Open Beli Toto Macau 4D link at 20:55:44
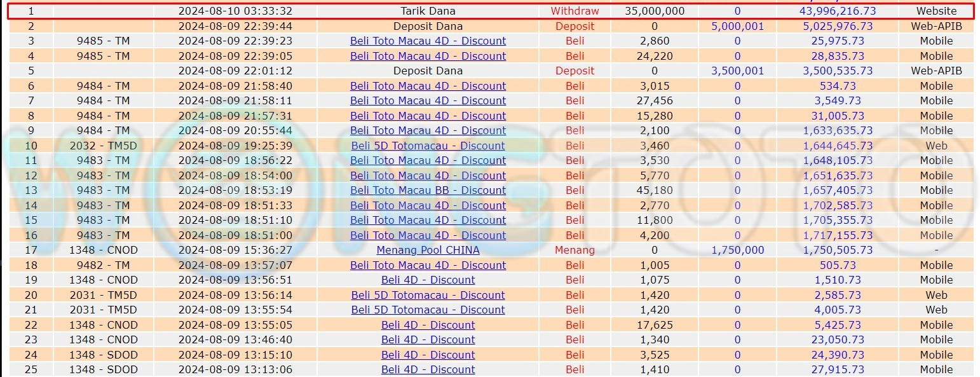This screenshot has height=377, width=980. pyautogui.click(x=428, y=130)
